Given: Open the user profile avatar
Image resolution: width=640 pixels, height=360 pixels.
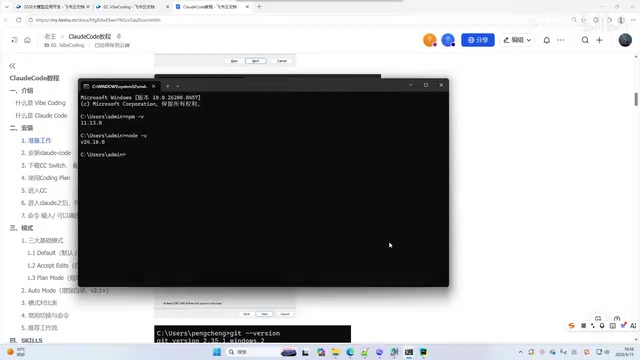Looking at the screenshot, I should [x=625, y=40].
